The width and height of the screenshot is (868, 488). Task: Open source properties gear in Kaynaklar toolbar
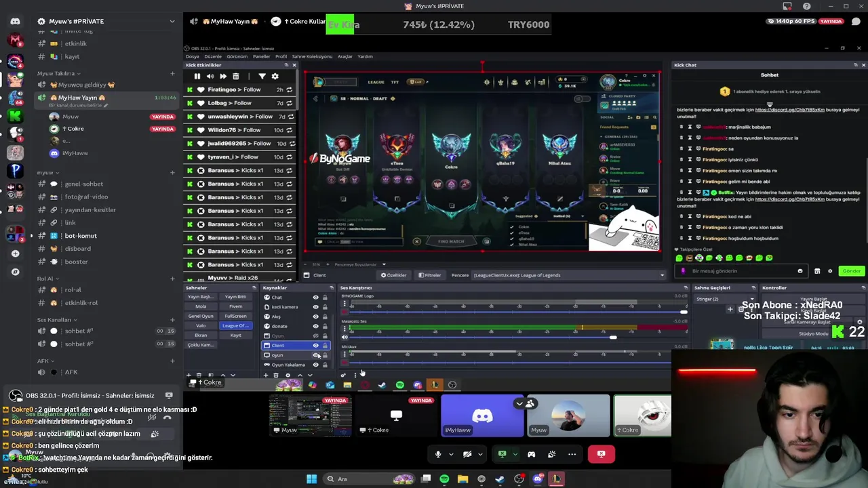pyautogui.click(x=288, y=375)
